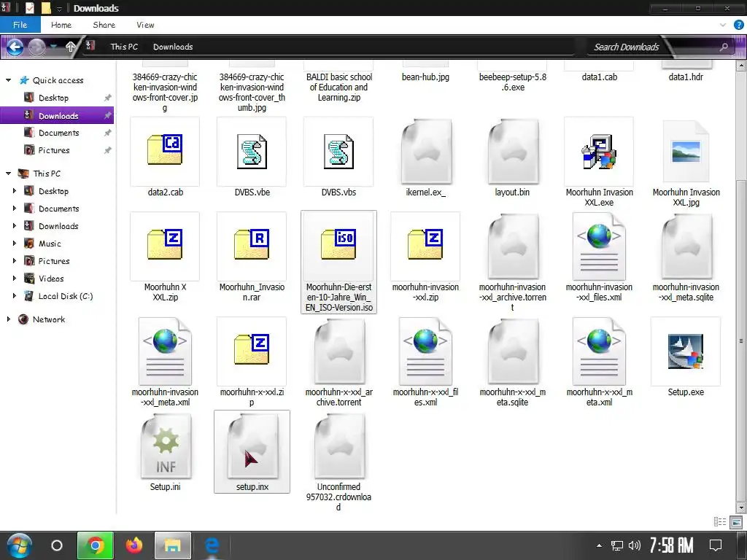Open the Windows Start button

click(x=19, y=545)
